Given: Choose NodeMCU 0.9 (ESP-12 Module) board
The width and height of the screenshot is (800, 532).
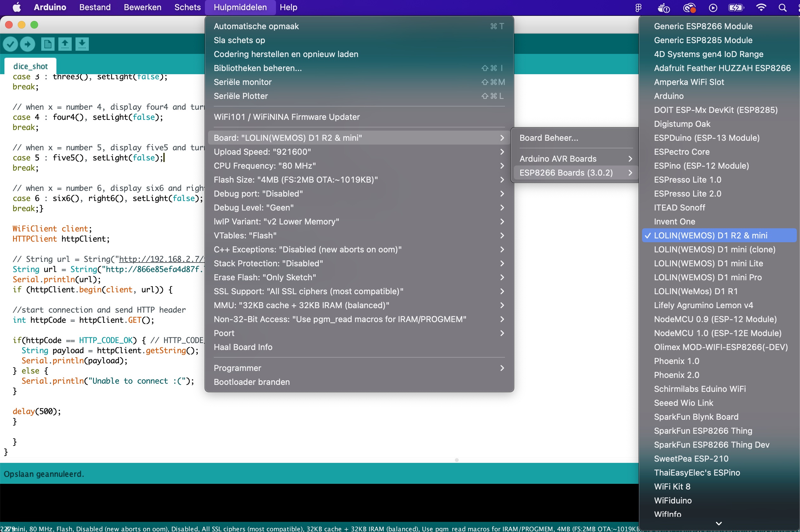Looking at the screenshot, I should (x=719, y=319).
